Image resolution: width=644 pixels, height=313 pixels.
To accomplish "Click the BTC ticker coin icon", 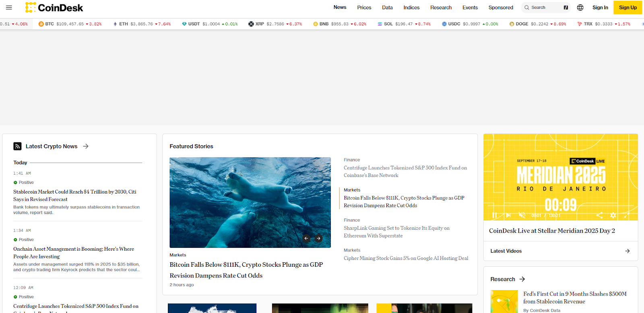I will pos(41,24).
